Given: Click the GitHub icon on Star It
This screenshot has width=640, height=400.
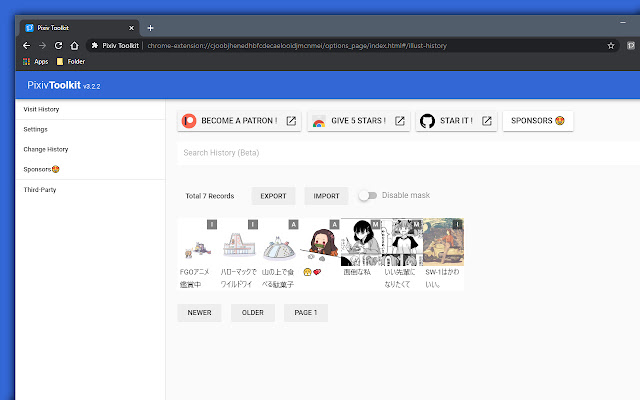Looking at the screenshot, I should pos(428,121).
